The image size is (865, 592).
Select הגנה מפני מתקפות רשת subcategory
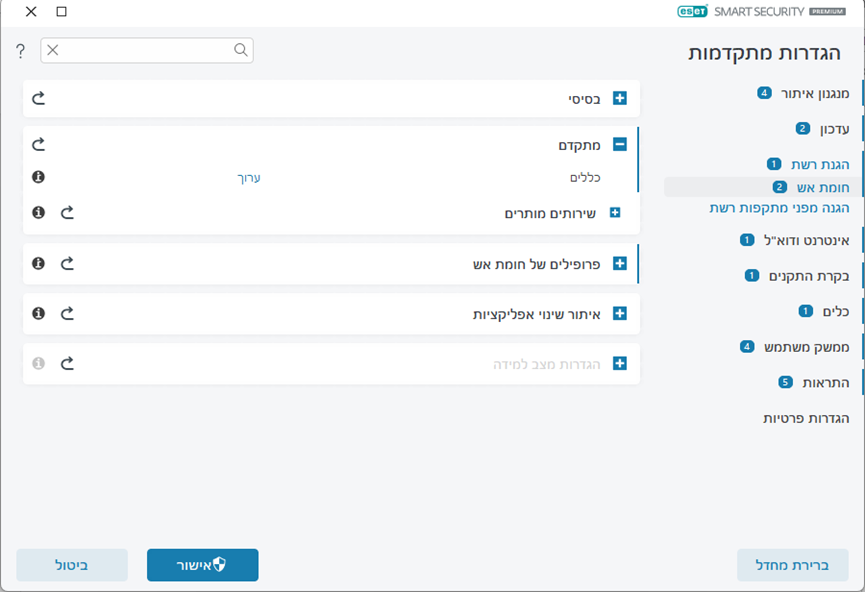(x=779, y=208)
